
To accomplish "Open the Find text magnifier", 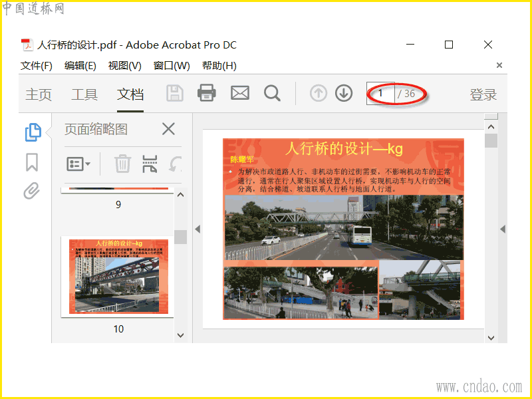I will tap(272, 93).
